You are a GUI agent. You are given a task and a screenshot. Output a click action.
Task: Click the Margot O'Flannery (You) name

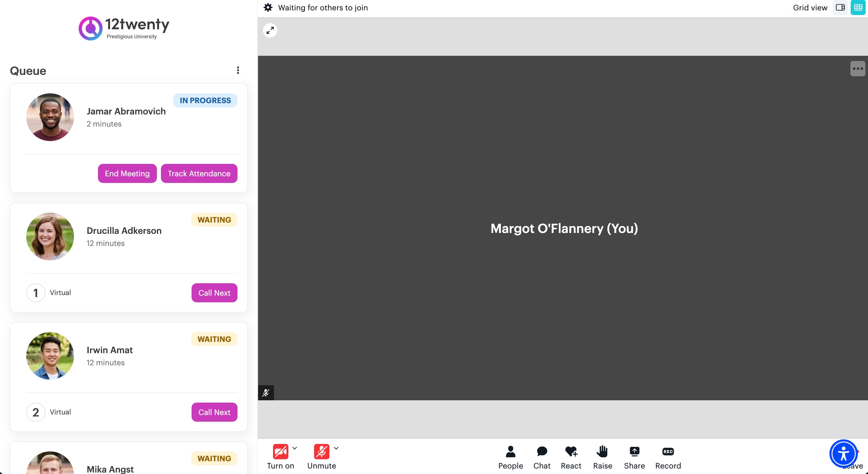pyautogui.click(x=564, y=228)
